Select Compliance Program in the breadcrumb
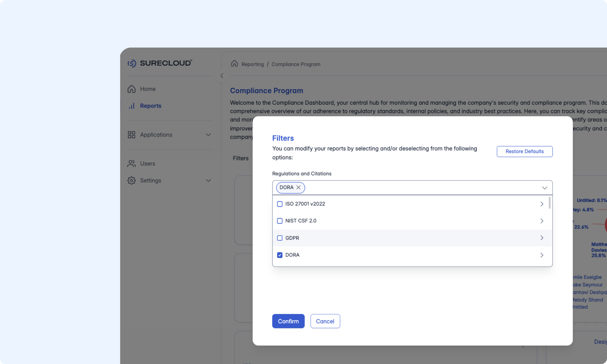 pyautogui.click(x=296, y=64)
